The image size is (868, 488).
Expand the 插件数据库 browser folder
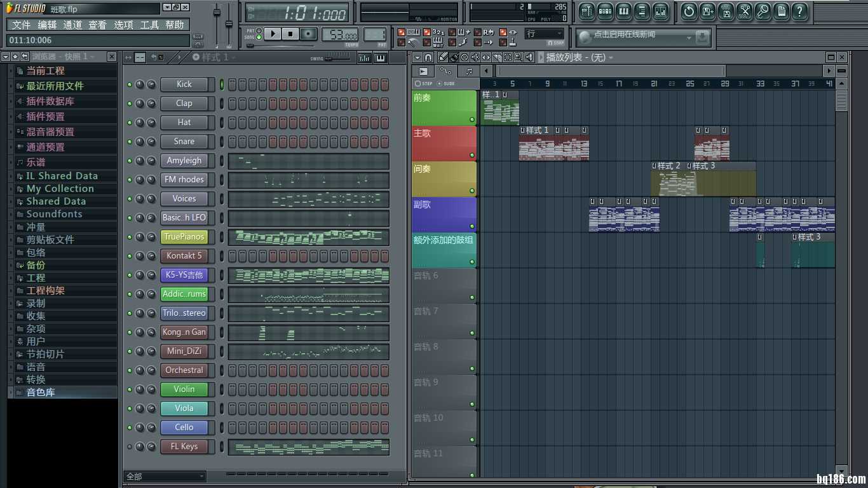tap(64, 101)
